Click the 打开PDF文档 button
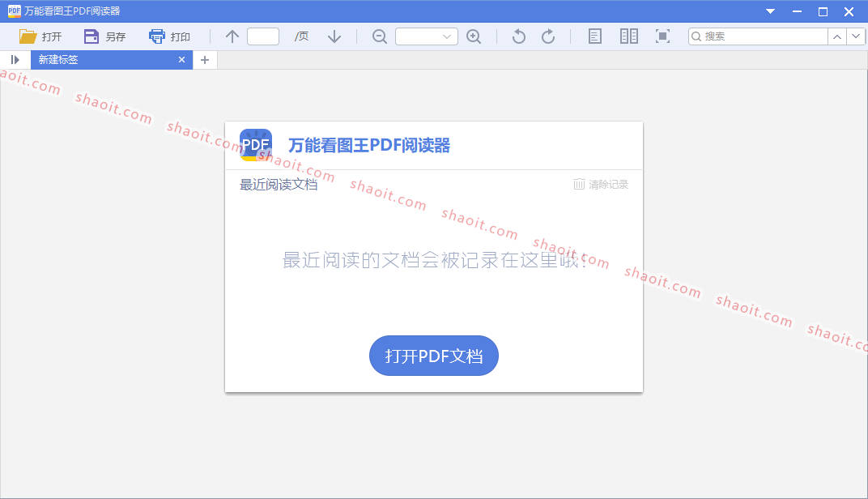This screenshot has width=868, height=499. (x=434, y=356)
